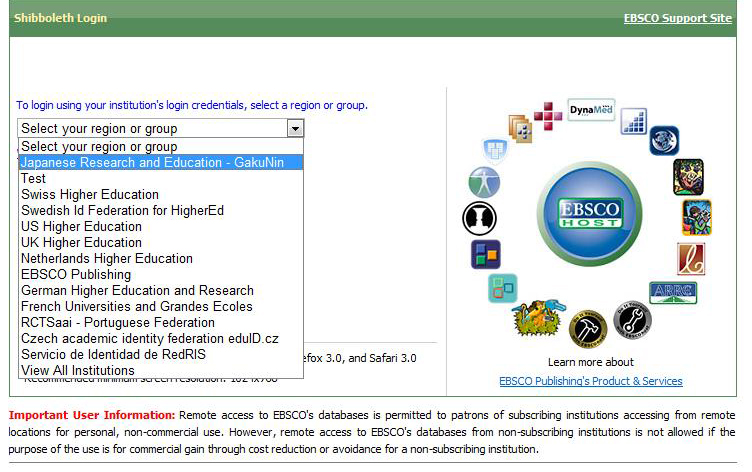Pick US Higher Education
752x472 pixels.
(161, 226)
